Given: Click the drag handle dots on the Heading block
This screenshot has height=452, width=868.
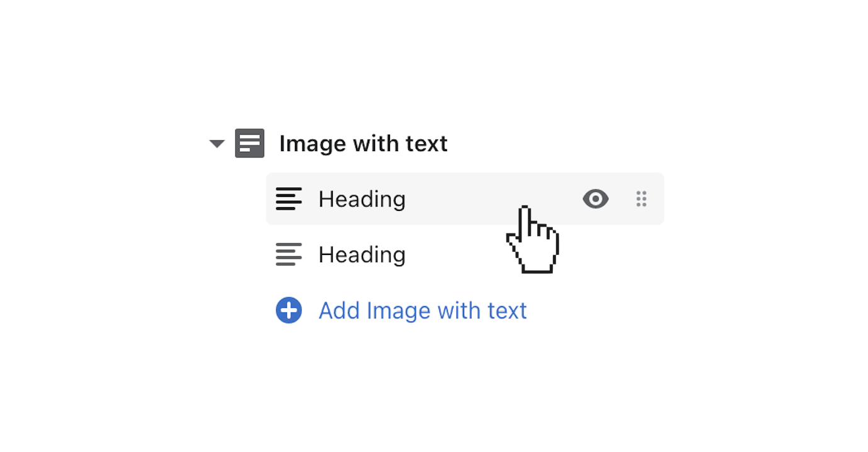Looking at the screenshot, I should [641, 199].
